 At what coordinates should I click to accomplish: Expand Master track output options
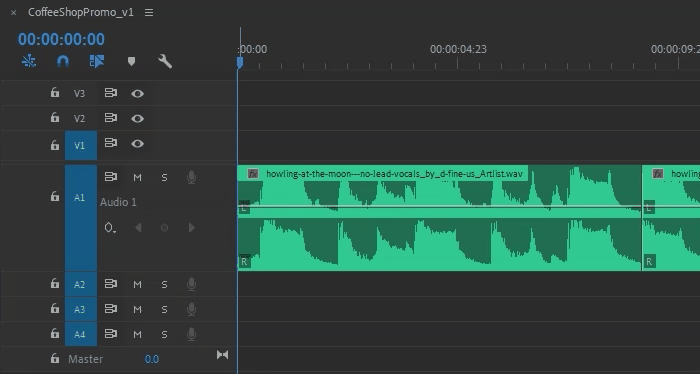pos(222,354)
